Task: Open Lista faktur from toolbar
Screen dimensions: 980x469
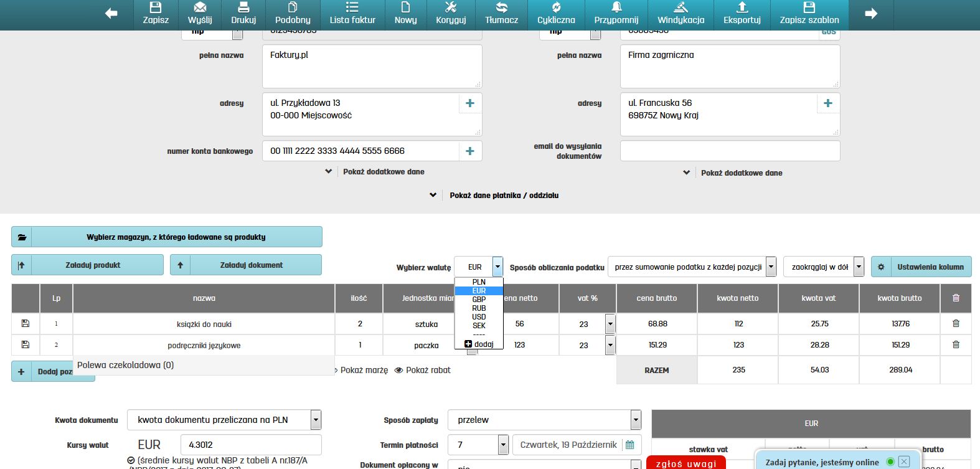Action: tap(352, 14)
